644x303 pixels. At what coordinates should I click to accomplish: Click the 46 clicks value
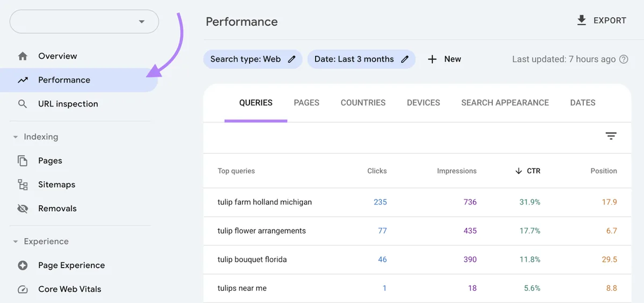[382, 260]
